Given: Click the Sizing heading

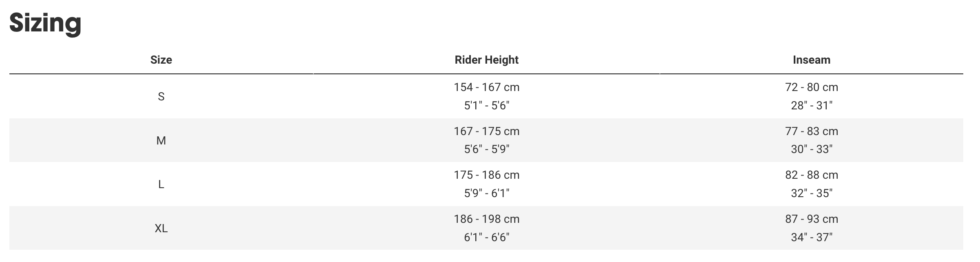Looking at the screenshot, I should 45,23.
